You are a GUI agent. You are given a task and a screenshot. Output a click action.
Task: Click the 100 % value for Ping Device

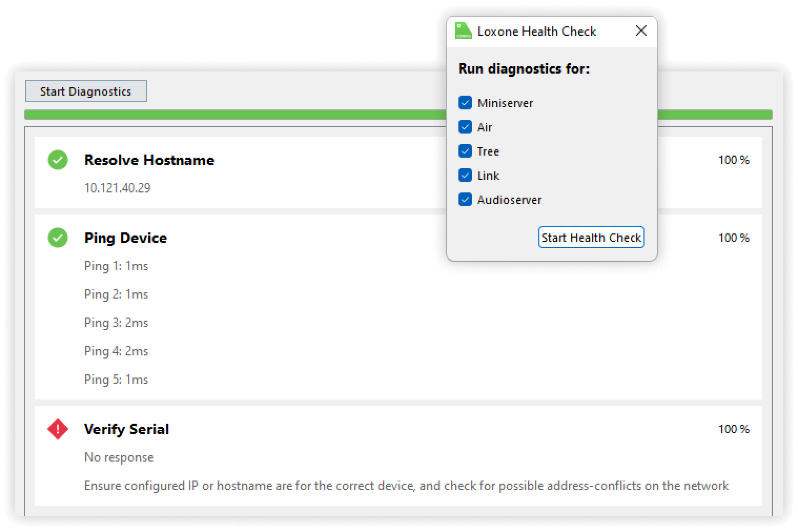tap(733, 238)
